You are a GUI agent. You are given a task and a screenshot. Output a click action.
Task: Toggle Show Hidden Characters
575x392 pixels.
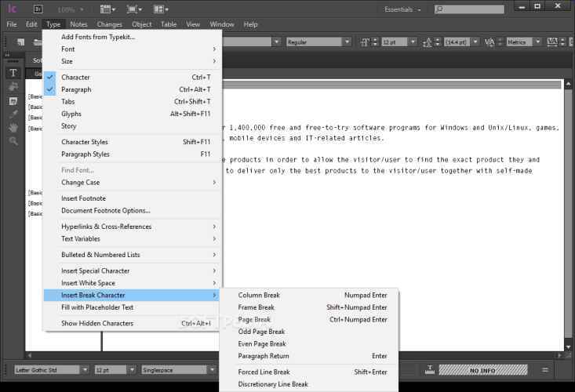[97, 323]
